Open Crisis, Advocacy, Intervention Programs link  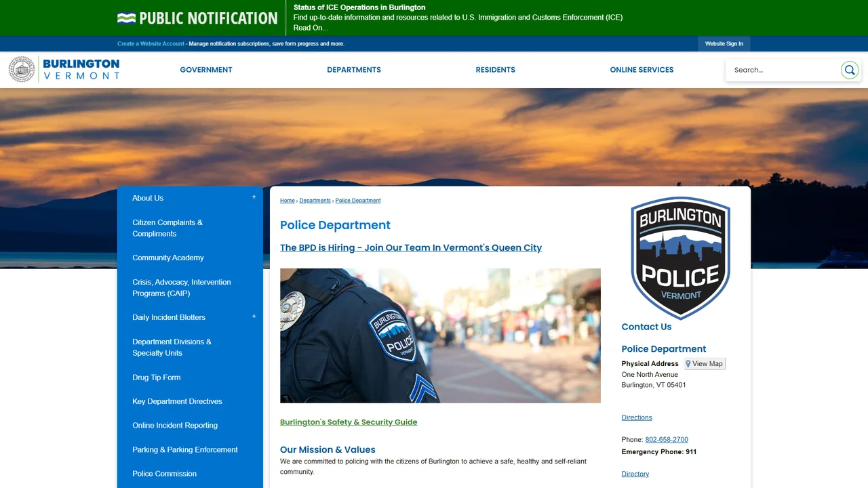coord(182,287)
